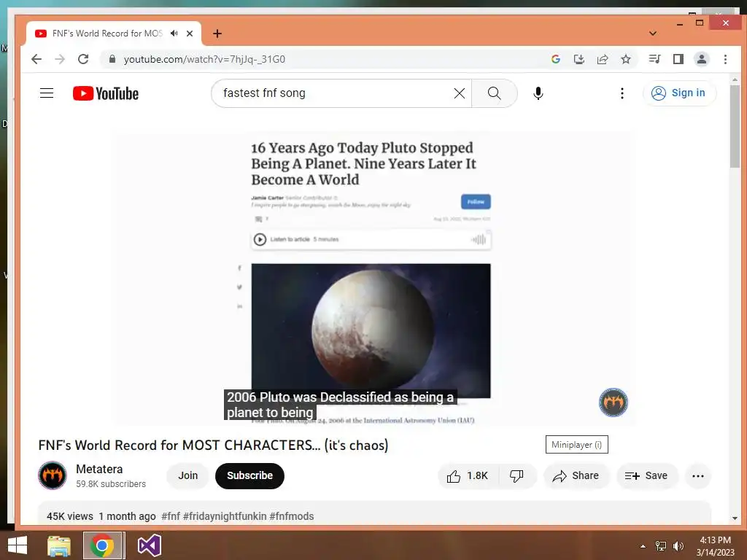Open media controls in Chrome toolbar
The width and height of the screenshot is (747, 560).
(x=654, y=59)
